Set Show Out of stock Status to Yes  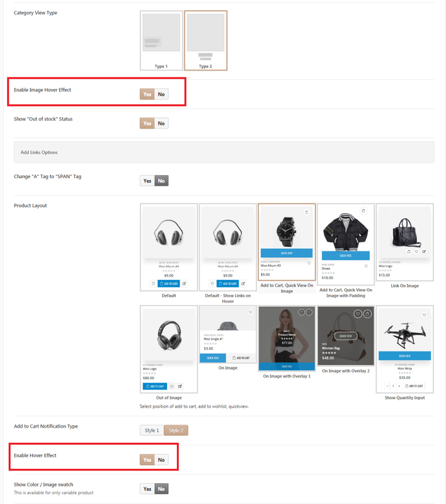coord(147,123)
